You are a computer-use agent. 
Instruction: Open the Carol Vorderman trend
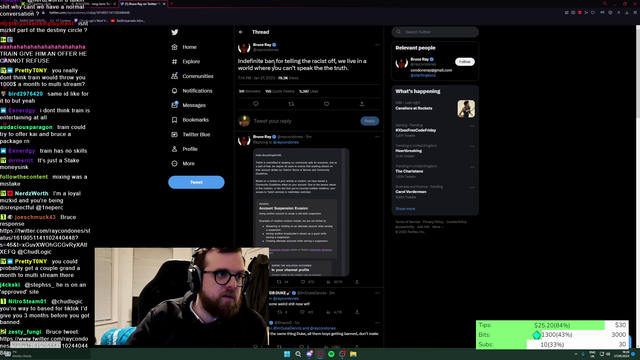[411, 191]
